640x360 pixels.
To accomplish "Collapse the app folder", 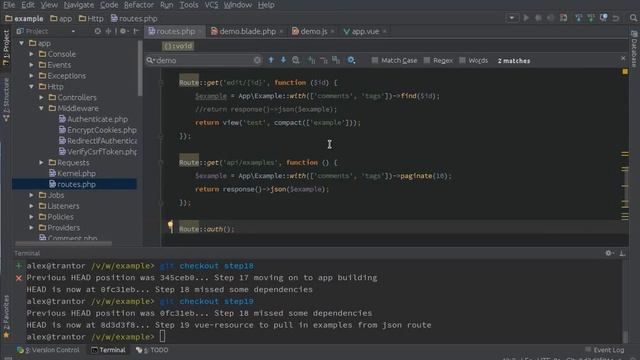I will (22, 43).
